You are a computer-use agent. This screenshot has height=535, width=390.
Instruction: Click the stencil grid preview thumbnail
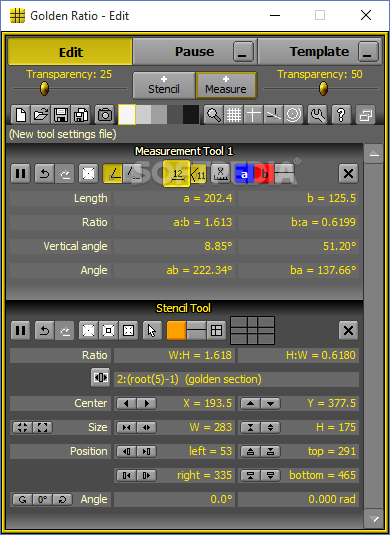[252, 330]
